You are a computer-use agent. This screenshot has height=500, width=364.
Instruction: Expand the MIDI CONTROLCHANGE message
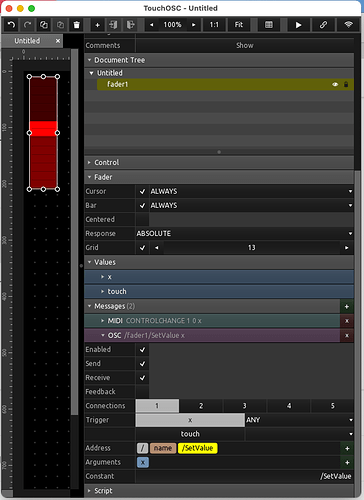[x=103, y=321]
